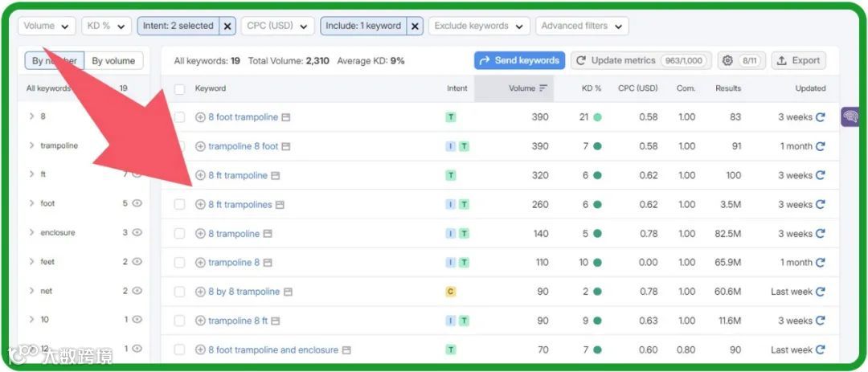
Task: Expand the '8' keyword group
Action: tap(31, 117)
